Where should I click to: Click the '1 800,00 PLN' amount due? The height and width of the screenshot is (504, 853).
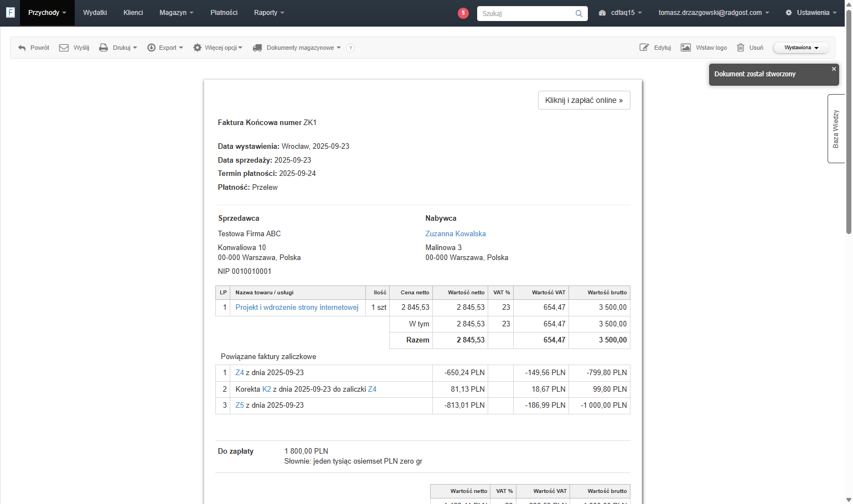coord(306,451)
